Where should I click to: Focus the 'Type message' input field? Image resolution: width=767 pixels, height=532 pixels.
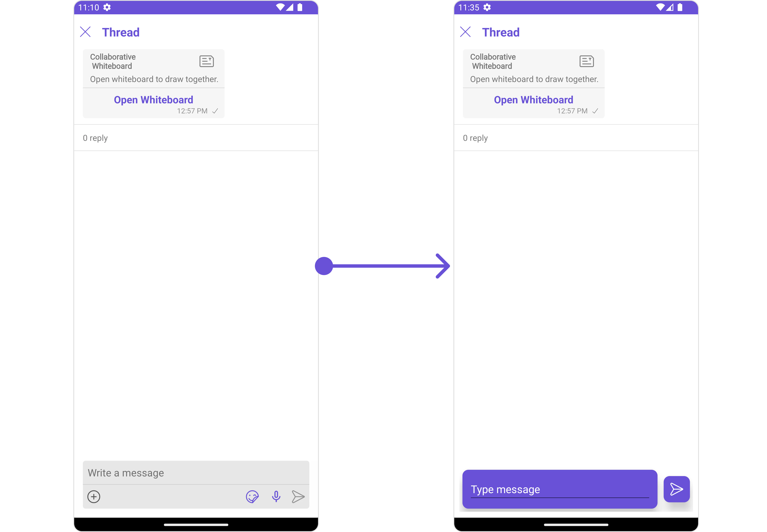pyautogui.click(x=560, y=489)
